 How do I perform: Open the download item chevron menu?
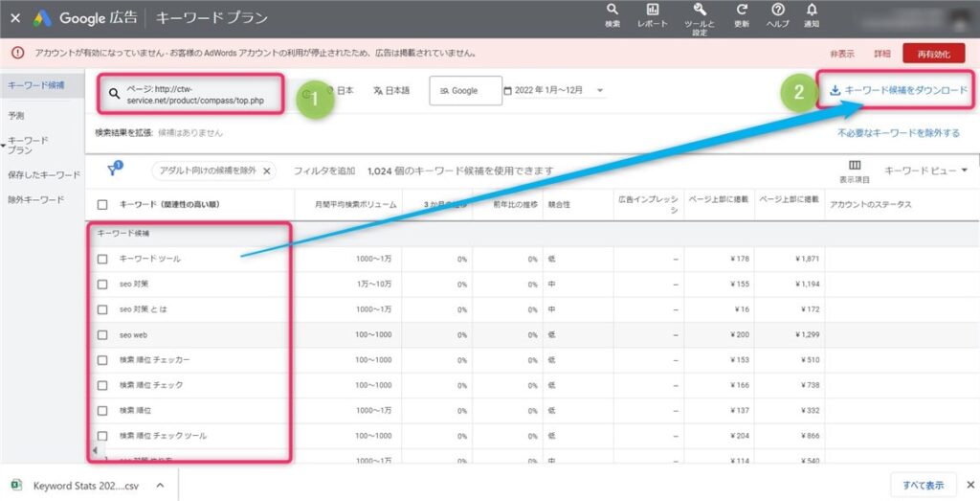pos(161,486)
